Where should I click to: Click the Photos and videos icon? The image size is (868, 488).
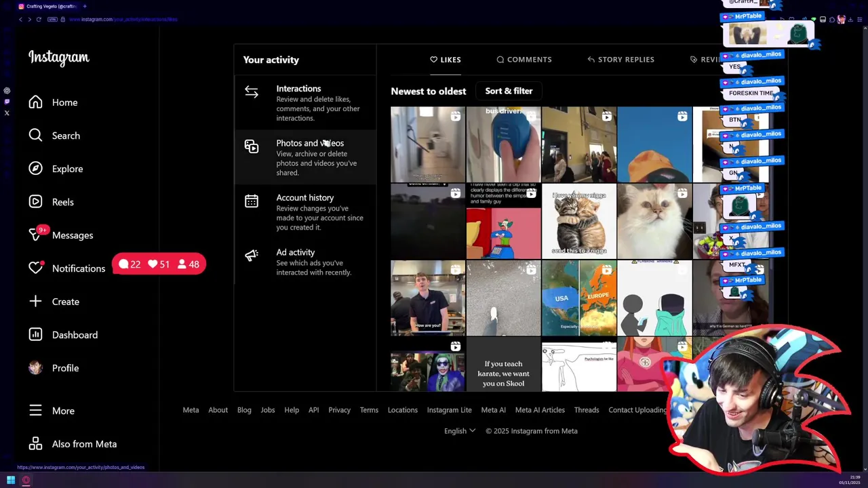click(252, 146)
